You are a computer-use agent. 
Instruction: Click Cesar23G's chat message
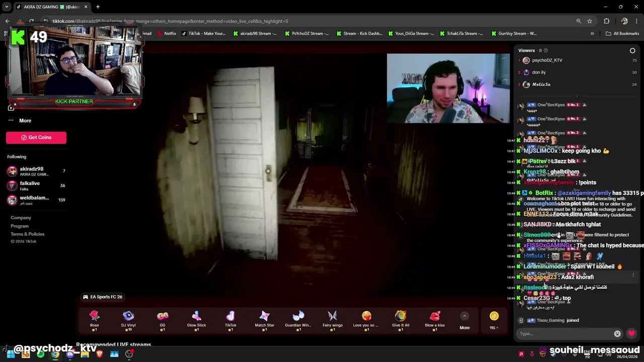pos(547,298)
